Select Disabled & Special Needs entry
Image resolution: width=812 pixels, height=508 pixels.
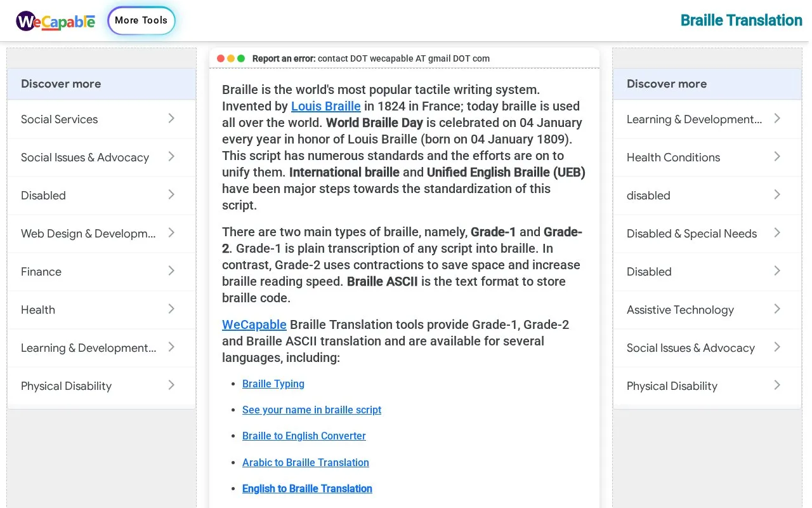[x=707, y=233]
